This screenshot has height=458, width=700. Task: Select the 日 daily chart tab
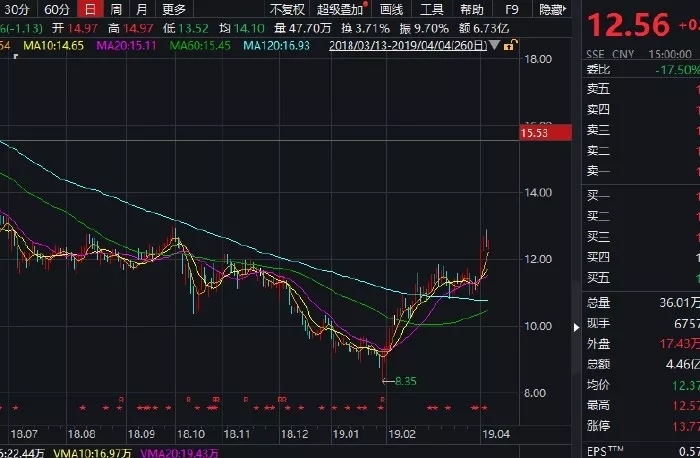pos(90,9)
